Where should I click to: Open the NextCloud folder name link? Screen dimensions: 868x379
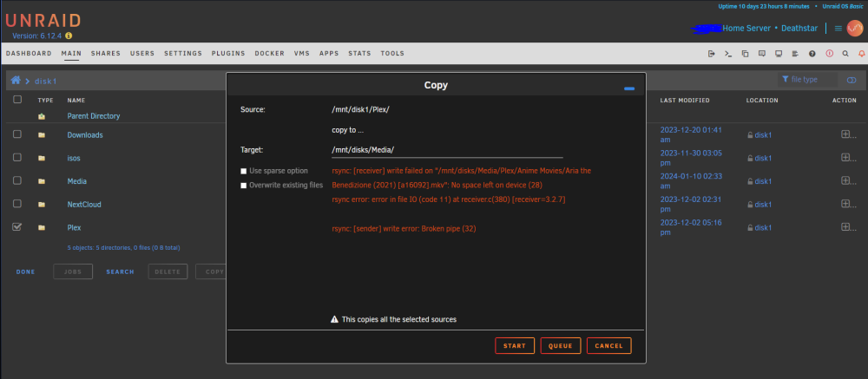pos(84,205)
